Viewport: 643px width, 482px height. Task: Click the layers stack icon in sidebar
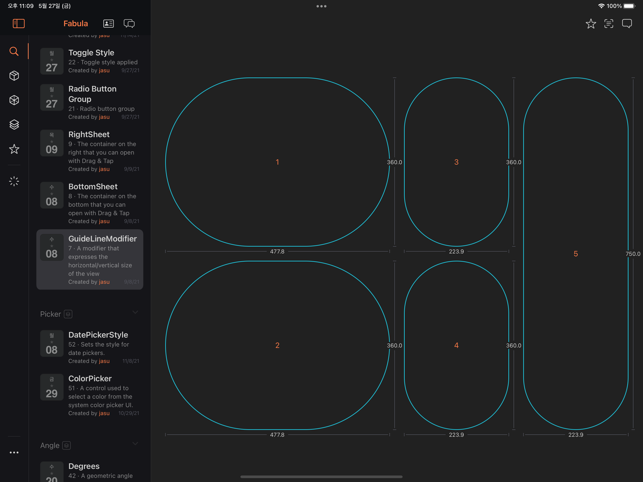[14, 125]
